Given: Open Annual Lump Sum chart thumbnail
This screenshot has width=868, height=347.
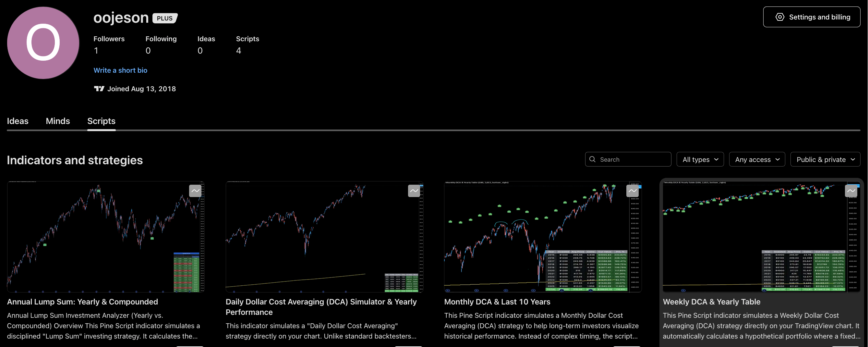Looking at the screenshot, I should point(105,237).
